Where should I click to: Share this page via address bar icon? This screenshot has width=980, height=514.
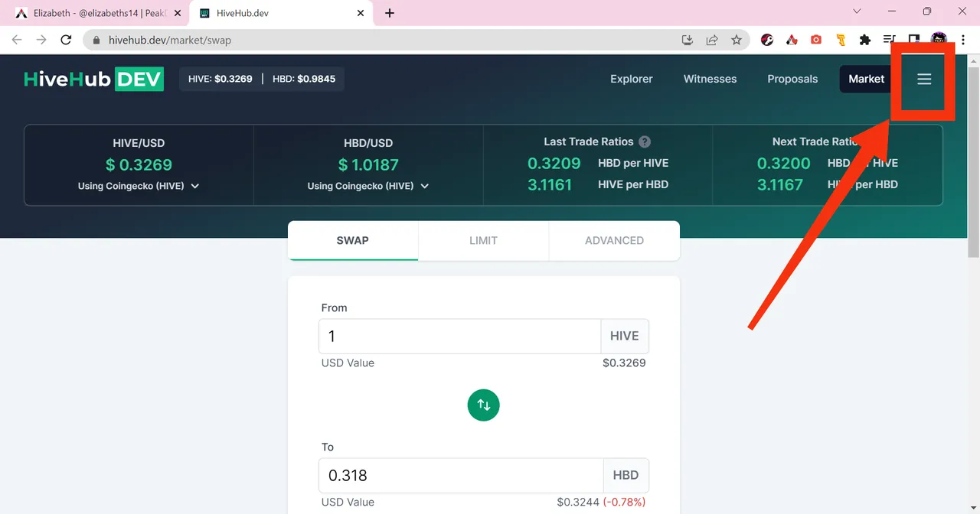point(712,40)
